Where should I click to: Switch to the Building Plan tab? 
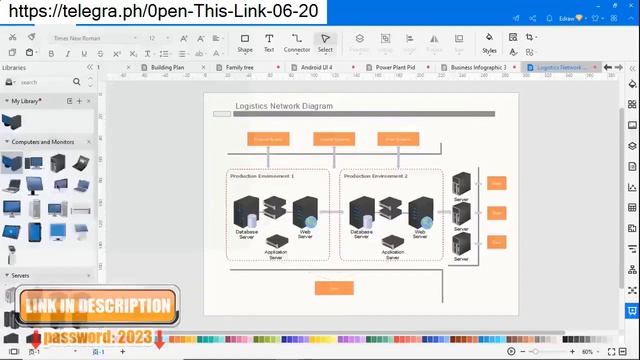(167, 67)
